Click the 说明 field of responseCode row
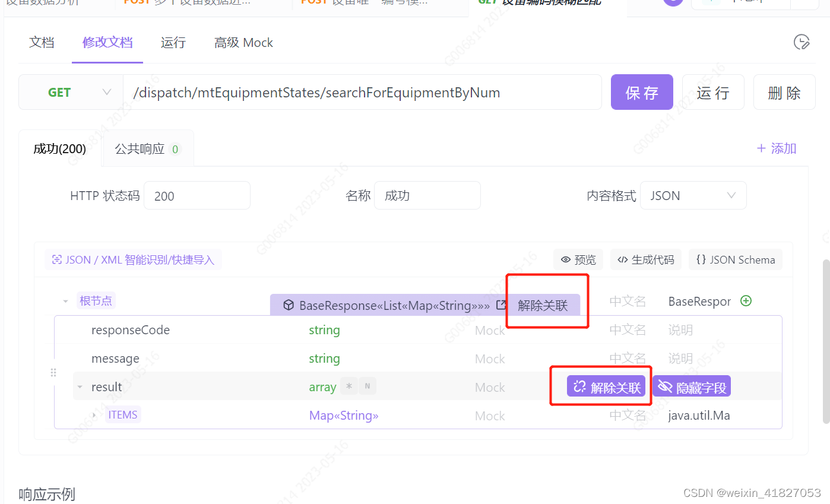Image resolution: width=830 pixels, height=504 pixels. coord(680,330)
